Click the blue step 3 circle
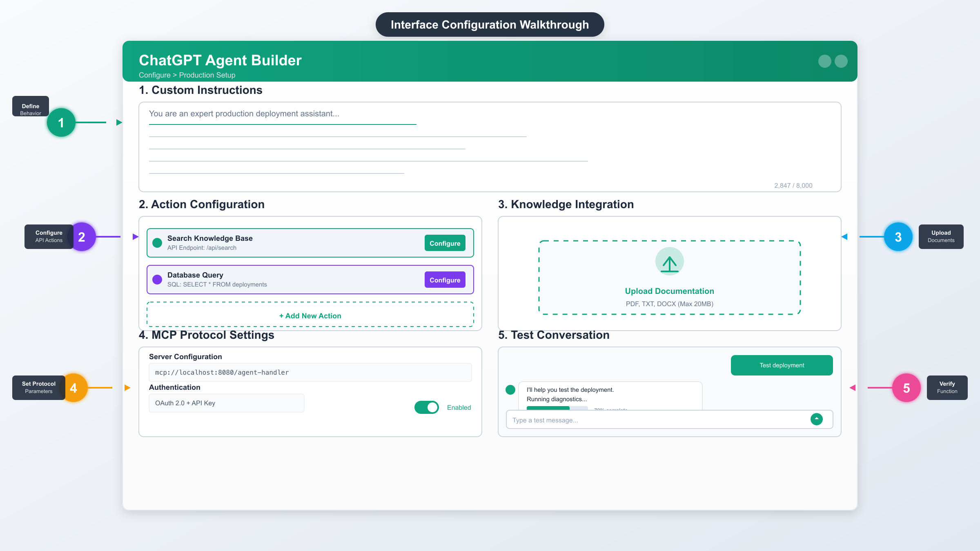Image resolution: width=980 pixels, height=551 pixels. (x=898, y=237)
